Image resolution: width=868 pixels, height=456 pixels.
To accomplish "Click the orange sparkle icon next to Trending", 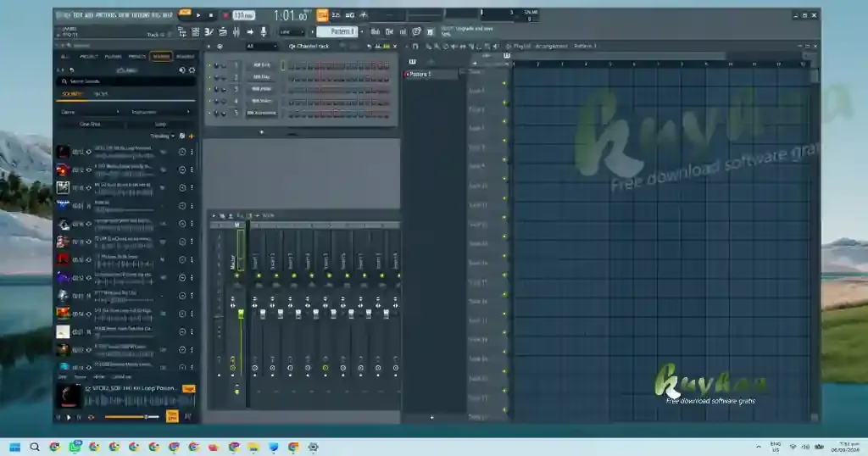I will (192, 136).
